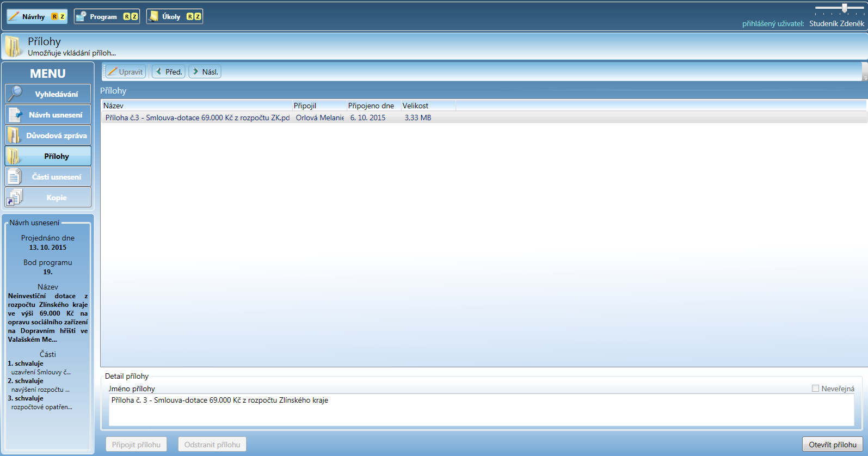Click the text uzavření Smlouvy č...

click(x=41, y=372)
